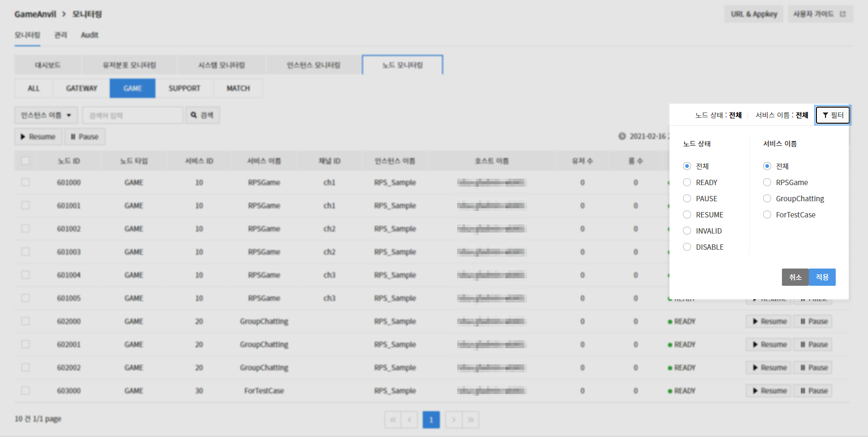Go to last page pagination arrow

tap(471, 420)
